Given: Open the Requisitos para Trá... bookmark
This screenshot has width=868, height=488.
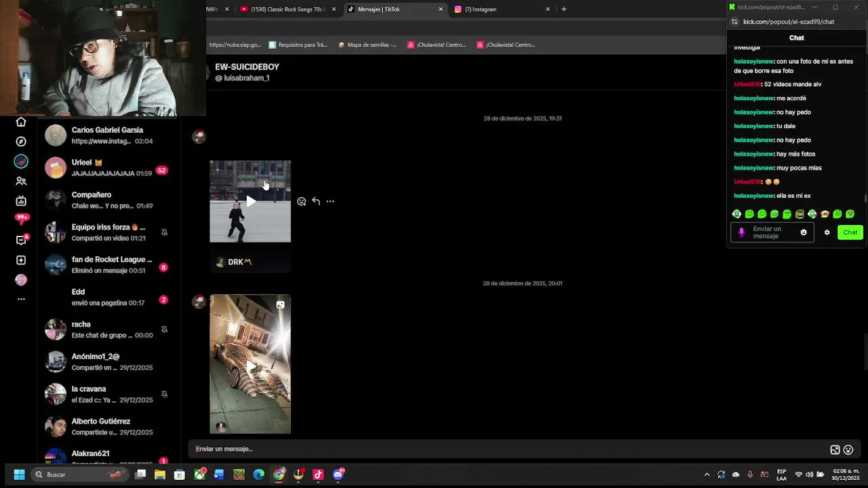Looking at the screenshot, I should [x=298, y=45].
